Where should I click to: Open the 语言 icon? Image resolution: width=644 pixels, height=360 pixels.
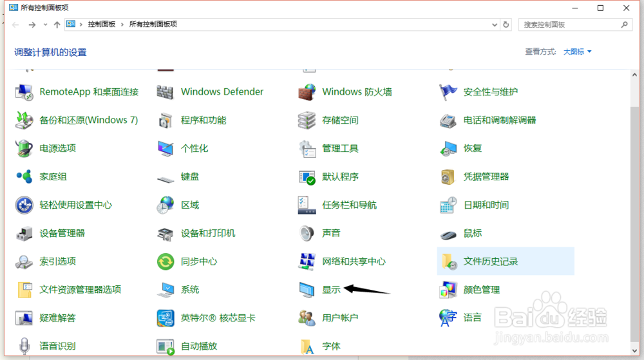[448, 318]
